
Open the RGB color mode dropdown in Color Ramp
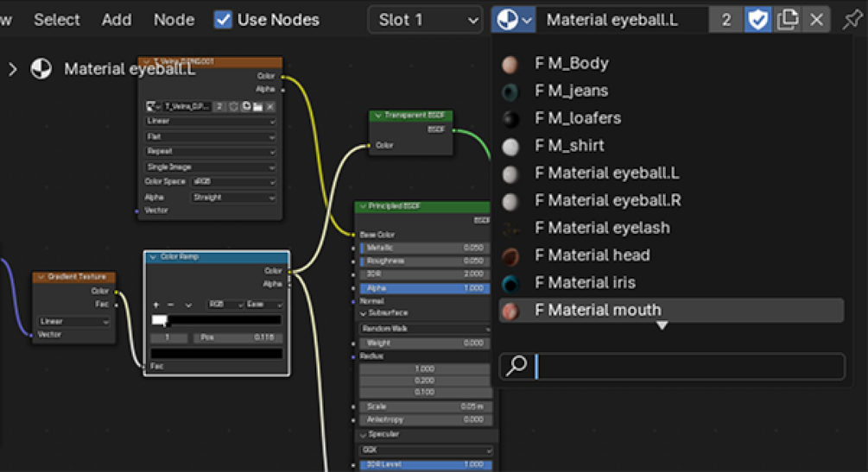[x=225, y=305]
